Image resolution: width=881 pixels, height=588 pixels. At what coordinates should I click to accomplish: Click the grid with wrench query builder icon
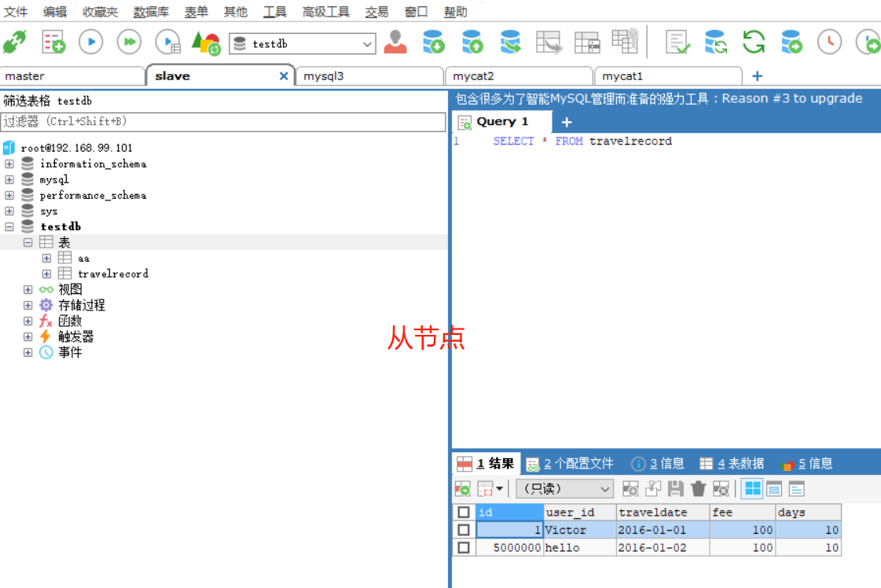tap(626, 41)
